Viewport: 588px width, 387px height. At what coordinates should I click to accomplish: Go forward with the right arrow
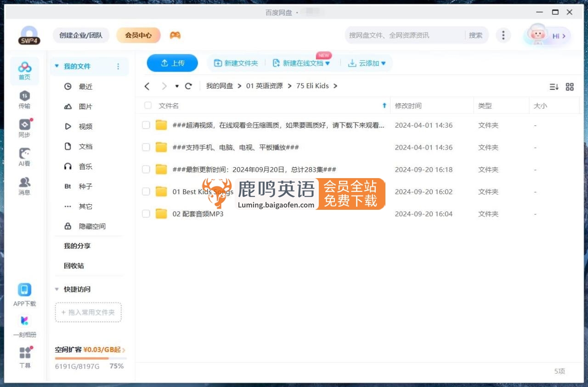164,86
